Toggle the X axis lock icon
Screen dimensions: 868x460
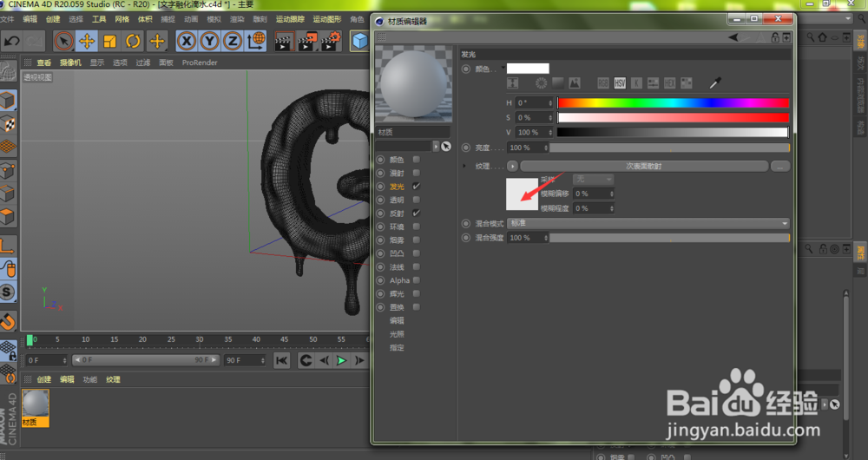tap(187, 41)
